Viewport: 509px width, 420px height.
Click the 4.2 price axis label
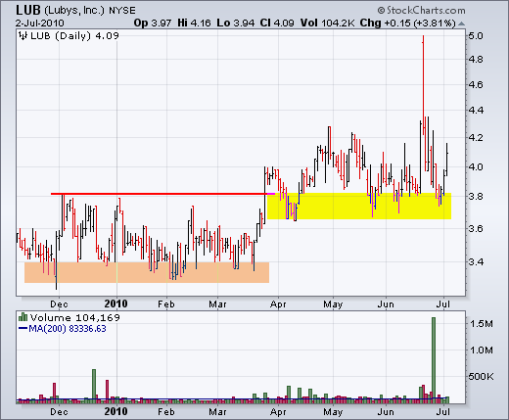[476, 137]
